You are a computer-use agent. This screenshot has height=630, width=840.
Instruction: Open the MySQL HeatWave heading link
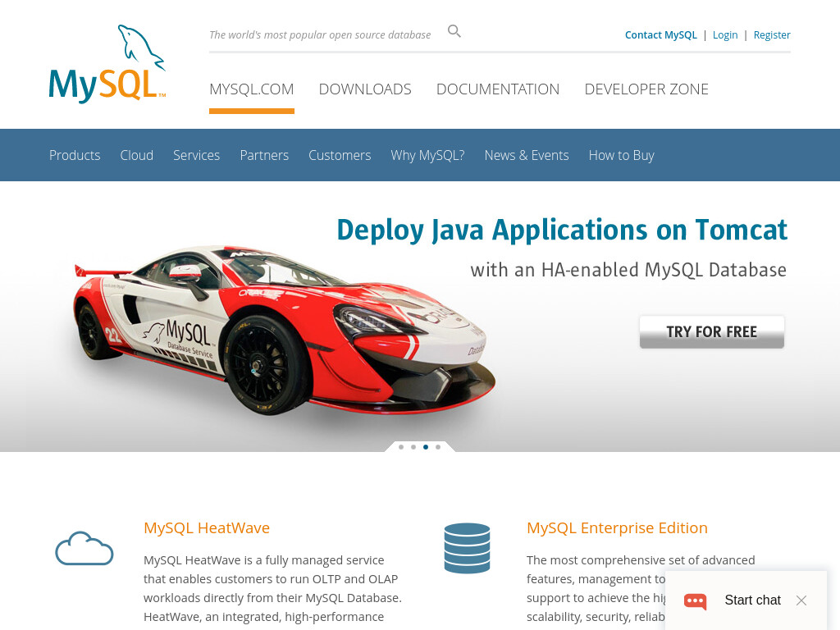coord(206,528)
